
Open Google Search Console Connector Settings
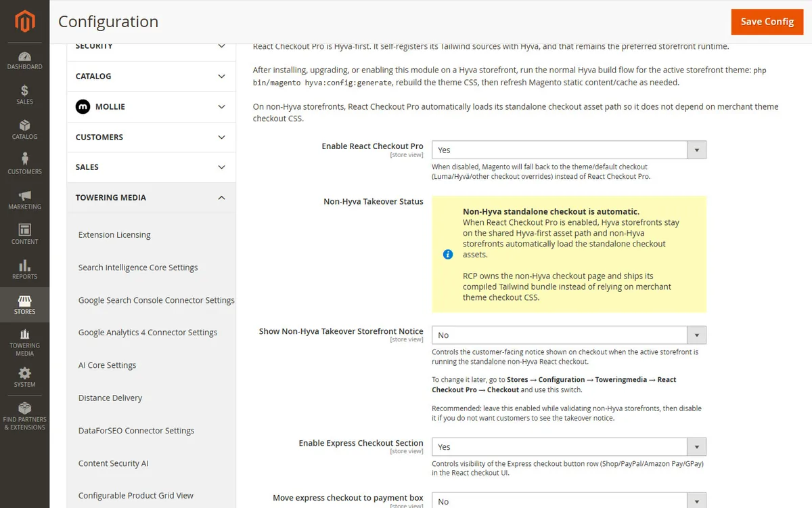156,300
